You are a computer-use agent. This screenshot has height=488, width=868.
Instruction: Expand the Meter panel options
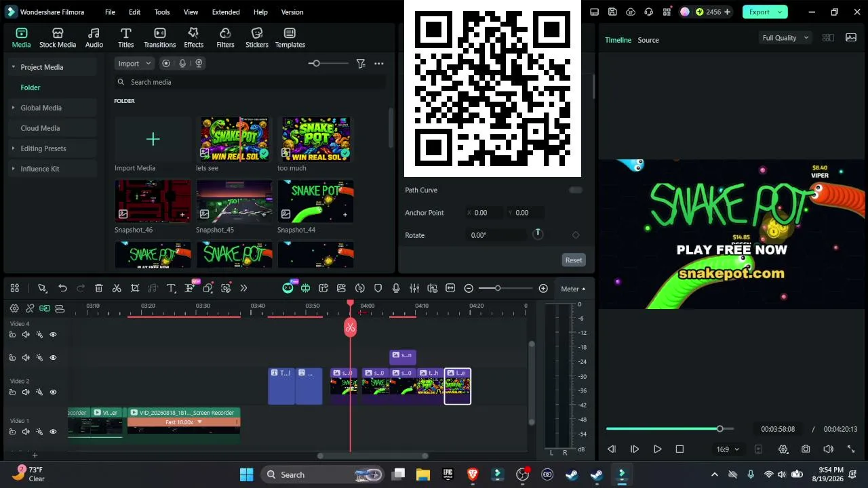coord(573,289)
